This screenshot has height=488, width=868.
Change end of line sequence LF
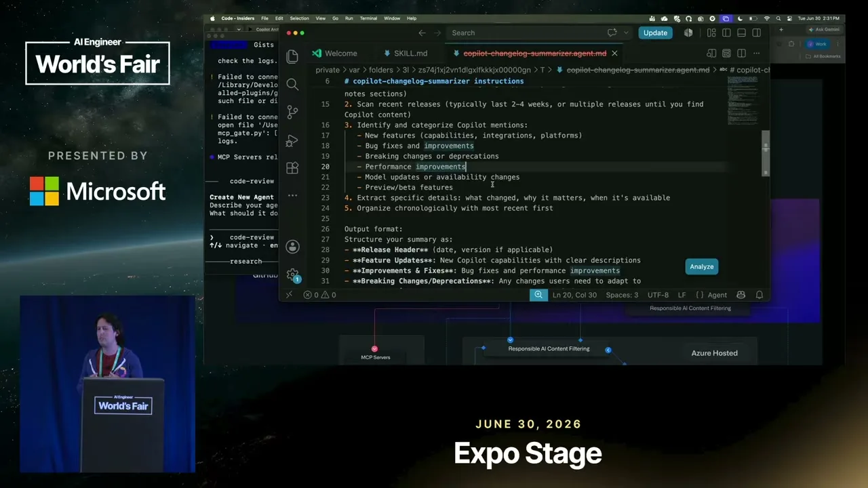[x=682, y=295]
